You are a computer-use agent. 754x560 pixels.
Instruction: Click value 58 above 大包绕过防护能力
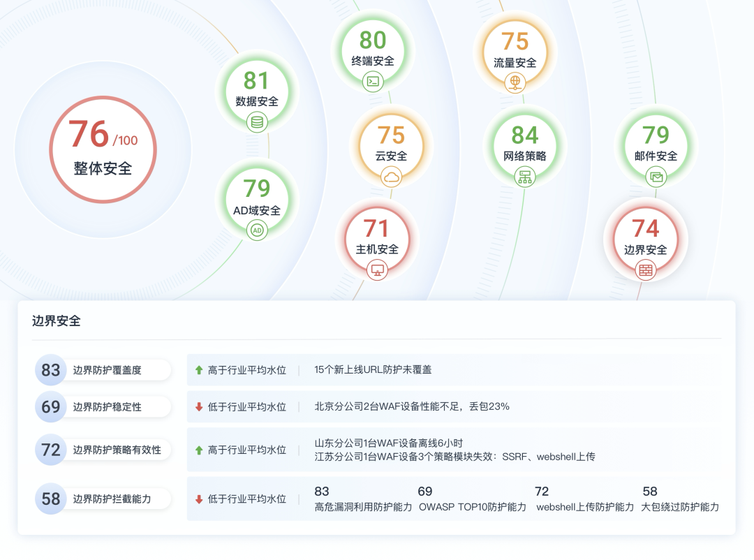pos(650,492)
